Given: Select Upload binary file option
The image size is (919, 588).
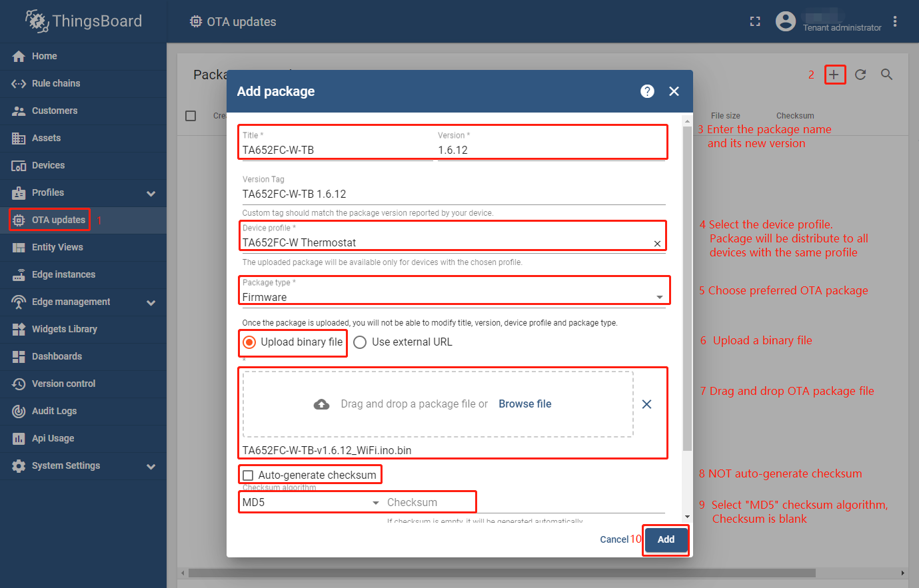Looking at the screenshot, I should coord(293,342).
